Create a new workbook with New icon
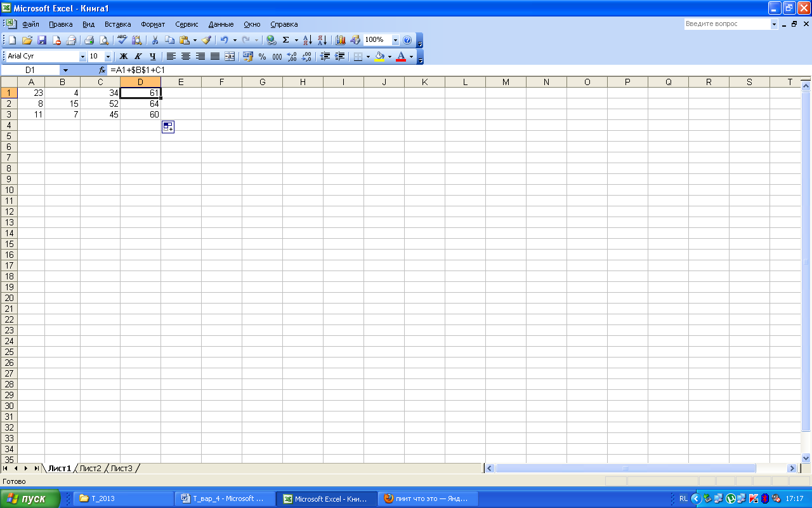The height and width of the screenshot is (508, 812). (x=12, y=40)
